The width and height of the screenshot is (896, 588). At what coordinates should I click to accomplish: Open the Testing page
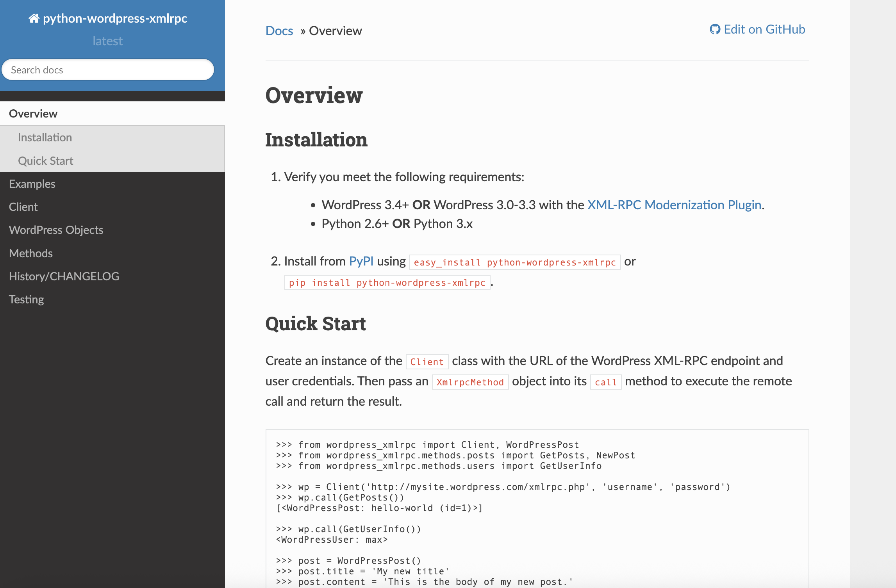click(x=112, y=299)
